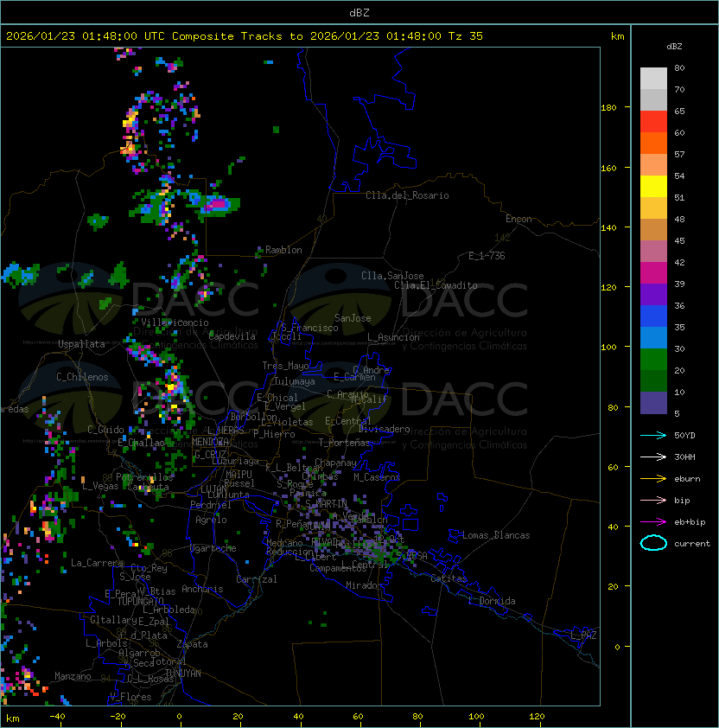Select the E_1-736 label
The height and width of the screenshot is (728, 719).
pyautogui.click(x=487, y=256)
